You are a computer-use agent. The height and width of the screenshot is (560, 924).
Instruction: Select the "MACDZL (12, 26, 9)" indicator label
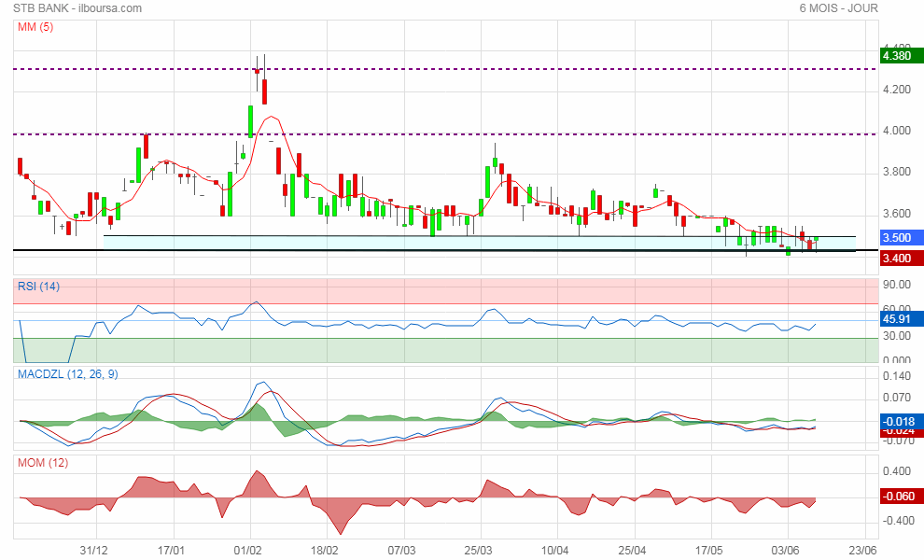(x=68, y=374)
